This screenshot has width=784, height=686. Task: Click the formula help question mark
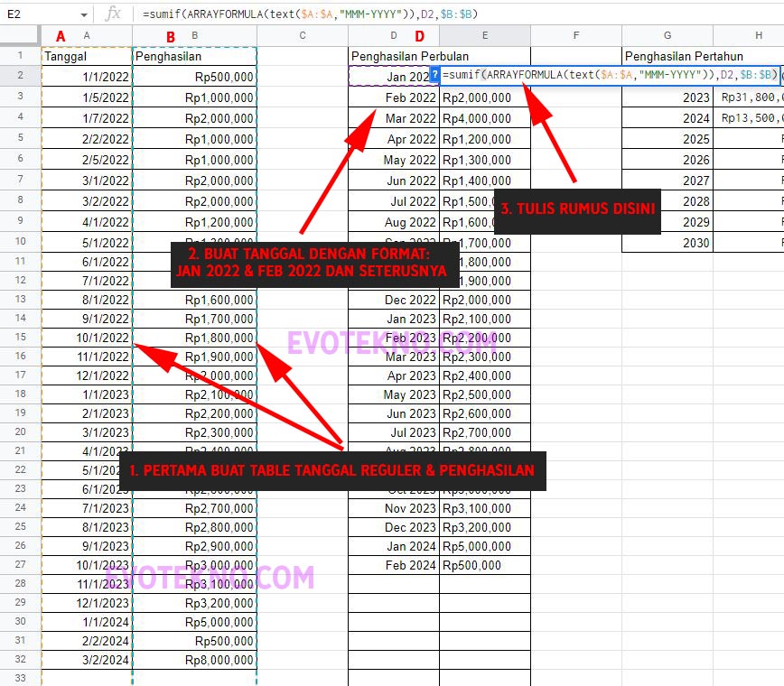[434, 75]
